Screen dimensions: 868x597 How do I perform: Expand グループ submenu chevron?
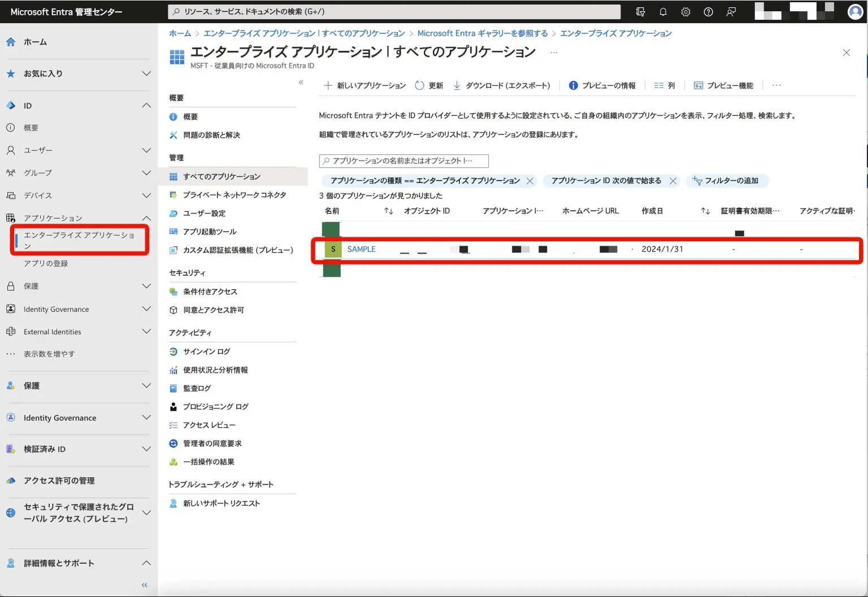(146, 173)
